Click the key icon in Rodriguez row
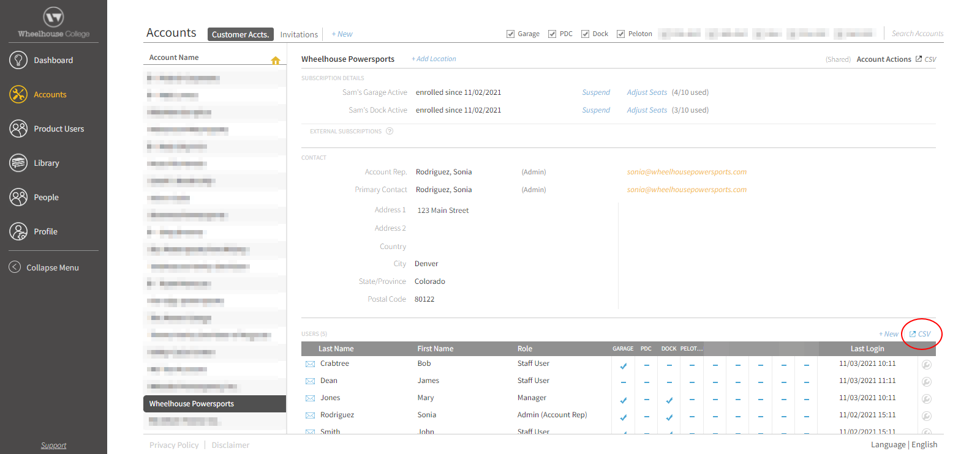This screenshot has width=980, height=454. point(927,416)
